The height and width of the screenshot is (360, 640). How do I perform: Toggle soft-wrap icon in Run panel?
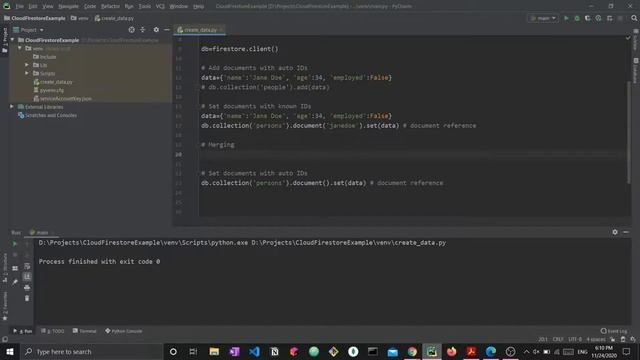(x=27, y=266)
